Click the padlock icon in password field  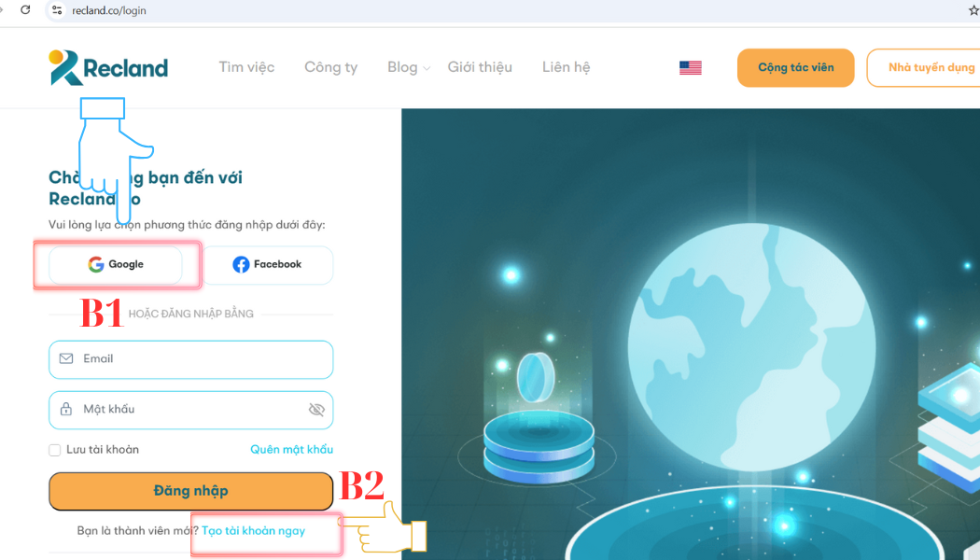65,410
